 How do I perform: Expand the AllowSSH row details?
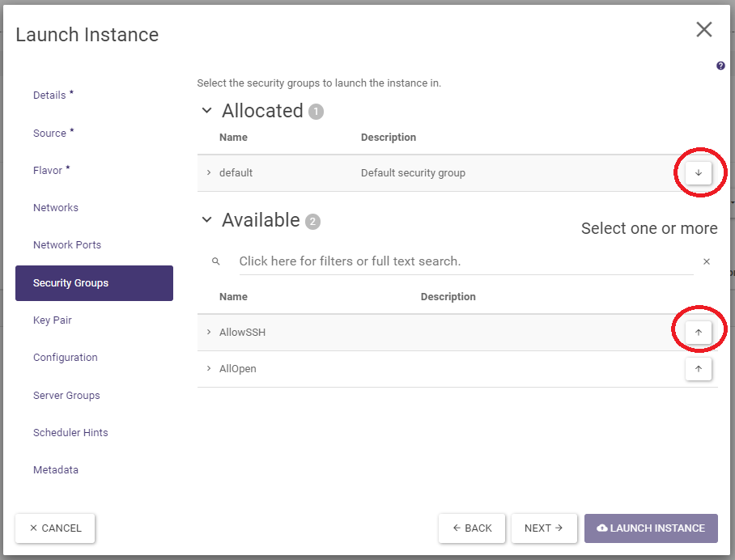coord(208,332)
